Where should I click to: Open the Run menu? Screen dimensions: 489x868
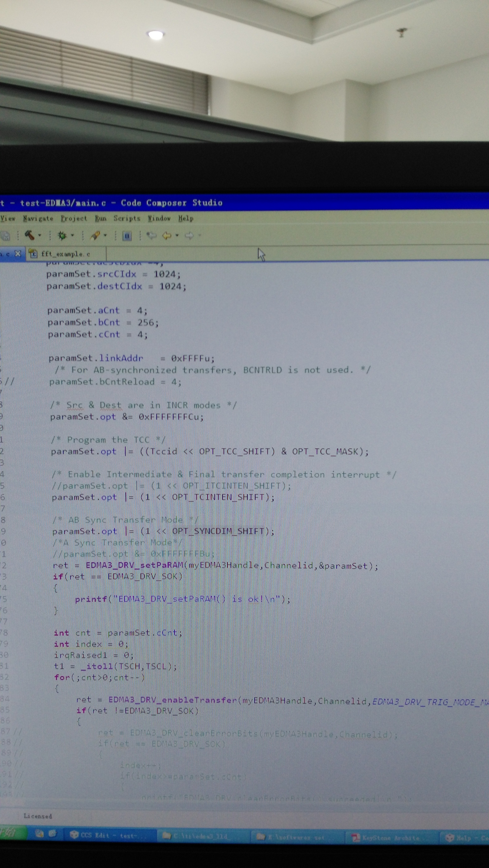(101, 218)
